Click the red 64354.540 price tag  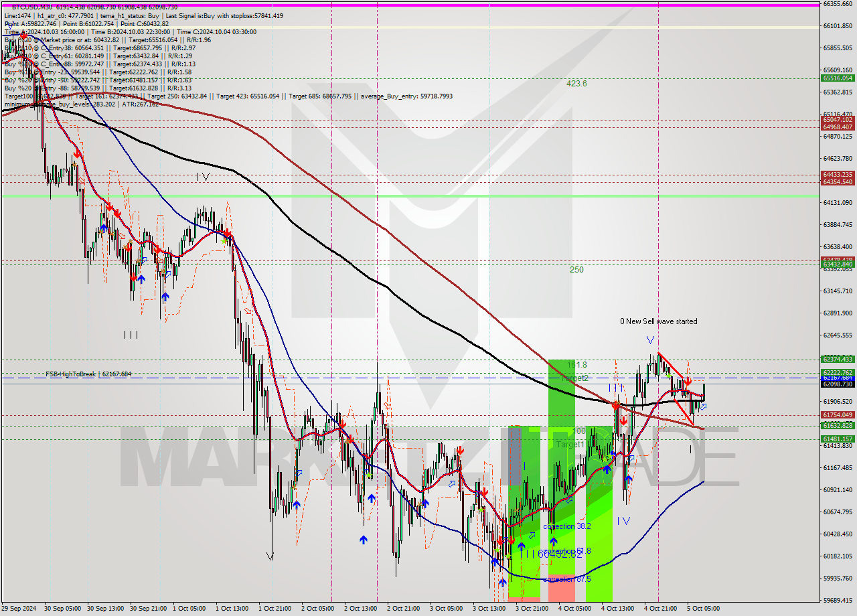click(838, 182)
